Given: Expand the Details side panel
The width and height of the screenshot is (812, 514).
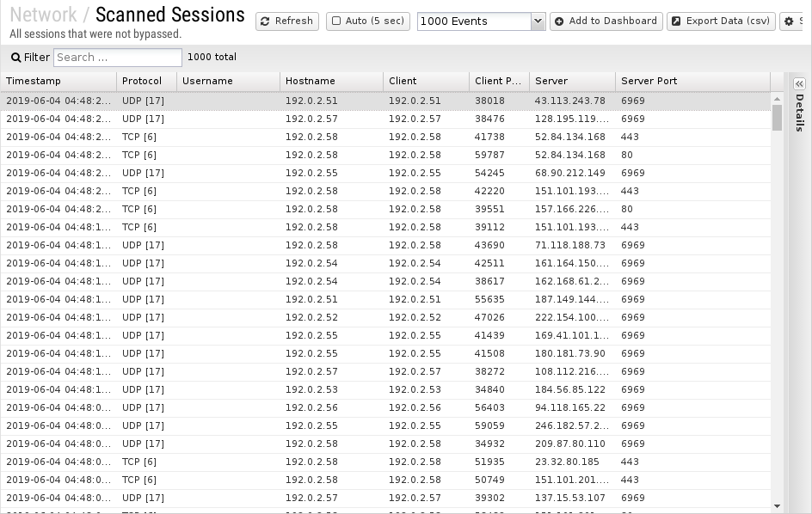Looking at the screenshot, I should tap(799, 83).
